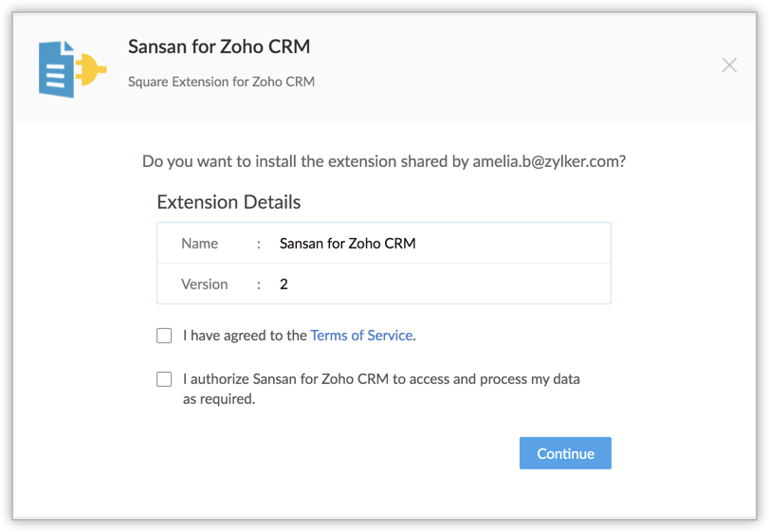Click the 'I have agreed to the' text
The width and height of the screenshot is (769, 532).
pyautogui.click(x=245, y=335)
